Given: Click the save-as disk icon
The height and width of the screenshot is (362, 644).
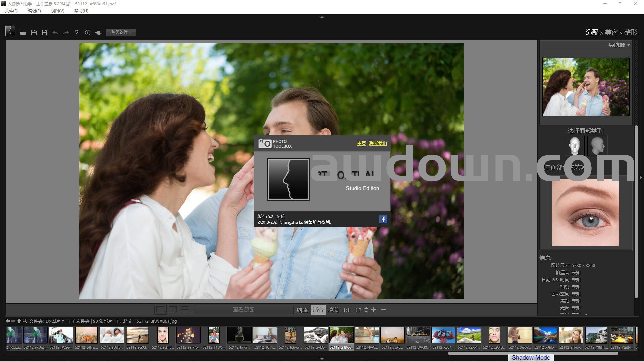Looking at the screenshot, I should (x=45, y=33).
